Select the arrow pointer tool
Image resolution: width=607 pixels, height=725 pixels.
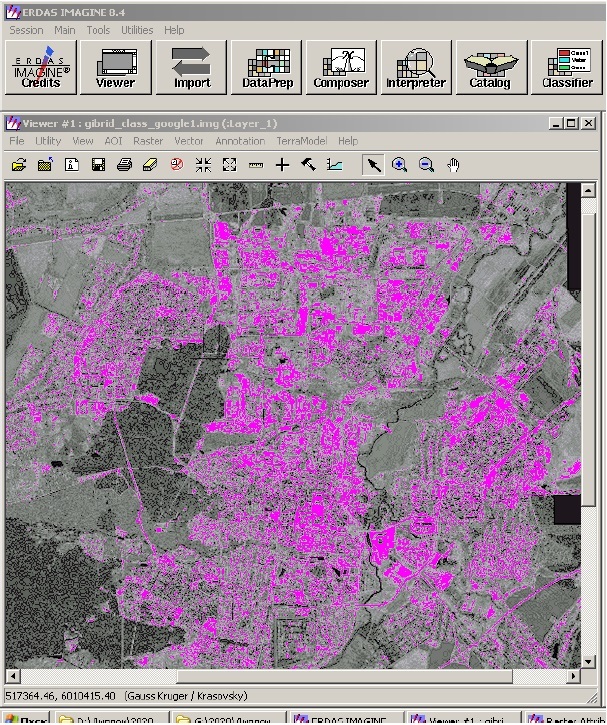[373, 165]
